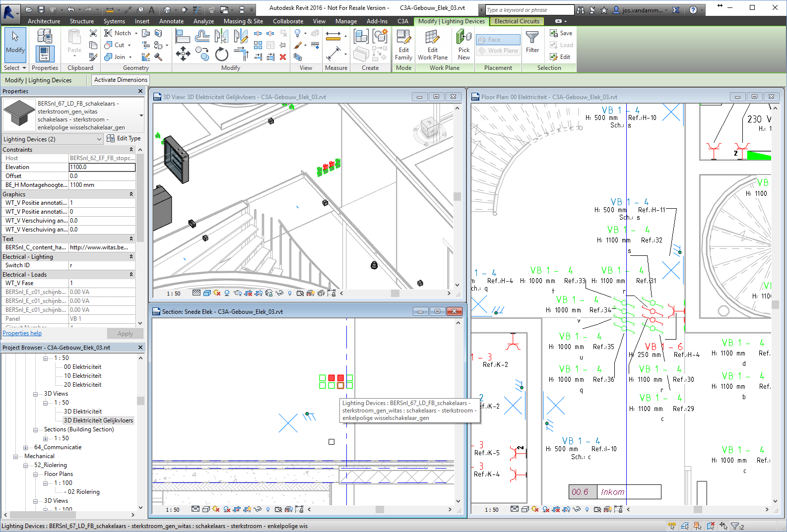Viewport: 787px width, 532px height.
Task: Open the Add-Ins ribbon tab
Action: 377,21
